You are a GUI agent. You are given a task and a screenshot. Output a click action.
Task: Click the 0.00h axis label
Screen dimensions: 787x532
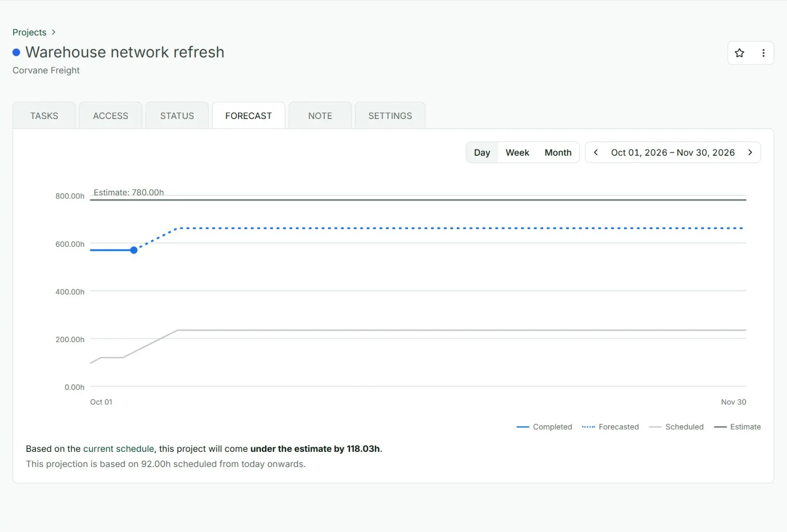point(74,387)
